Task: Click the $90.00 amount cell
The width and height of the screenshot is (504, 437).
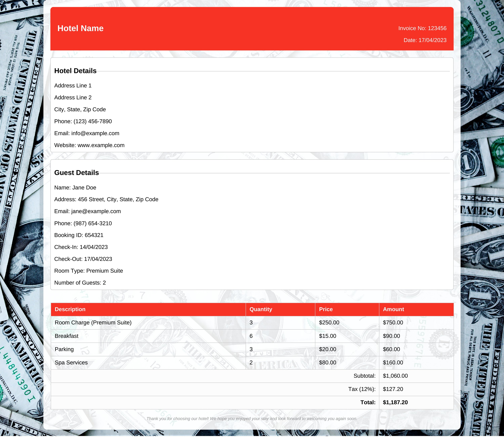Action: (x=416, y=336)
